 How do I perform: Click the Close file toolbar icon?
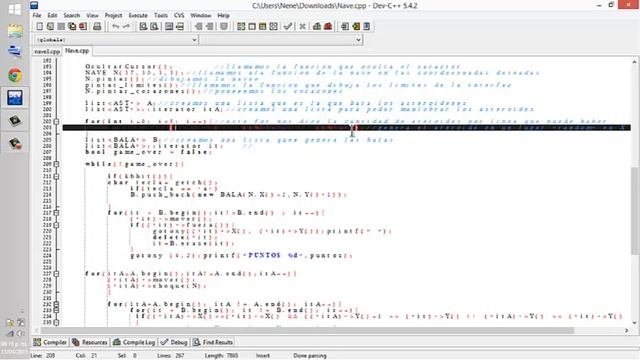tap(83, 27)
